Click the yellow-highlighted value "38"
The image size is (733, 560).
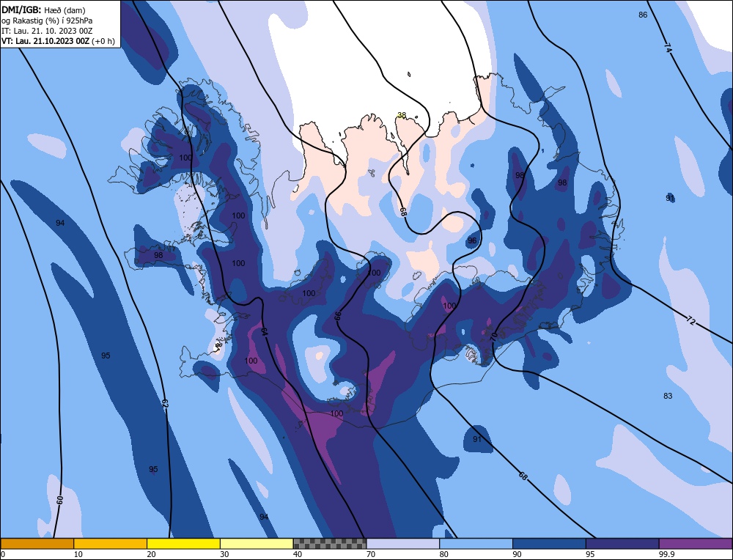(x=402, y=115)
